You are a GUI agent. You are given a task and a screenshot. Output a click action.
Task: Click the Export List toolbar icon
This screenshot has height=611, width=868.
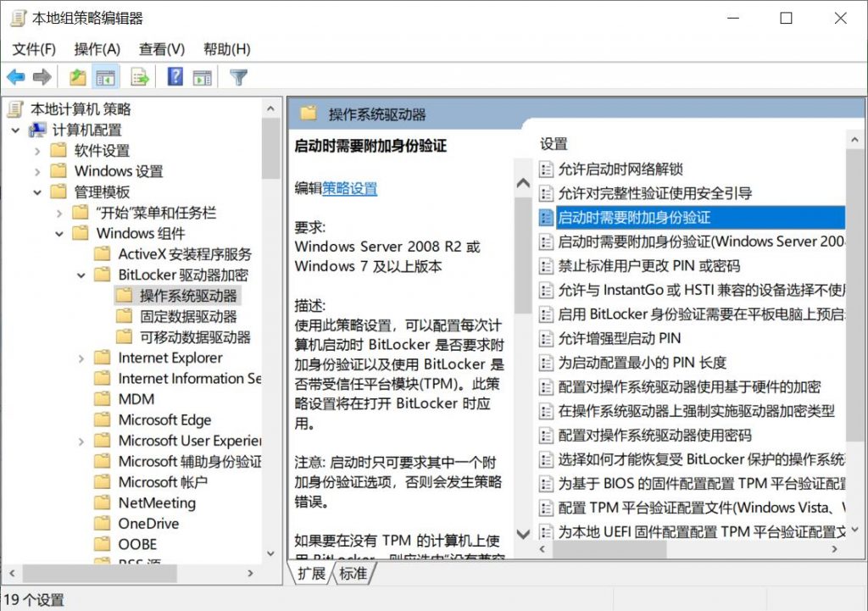pyautogui.click(x=140, y=78)
